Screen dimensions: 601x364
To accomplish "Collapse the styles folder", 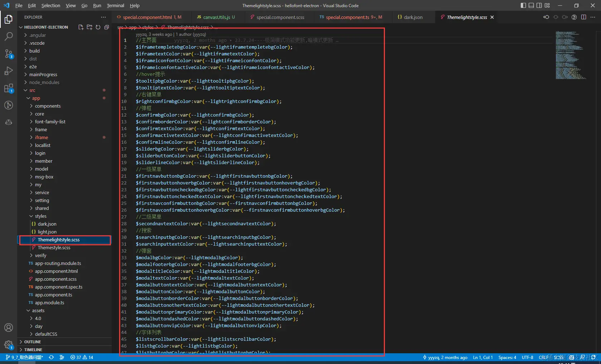I will click(x=31, y=216).
